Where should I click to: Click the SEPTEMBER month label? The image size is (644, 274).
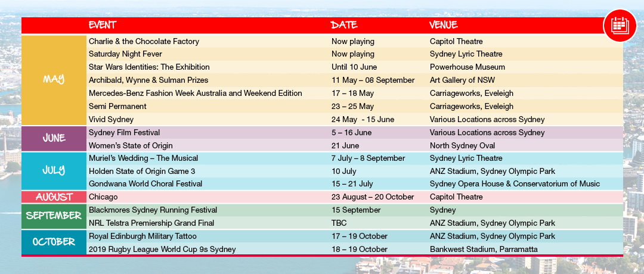[54, 216]
